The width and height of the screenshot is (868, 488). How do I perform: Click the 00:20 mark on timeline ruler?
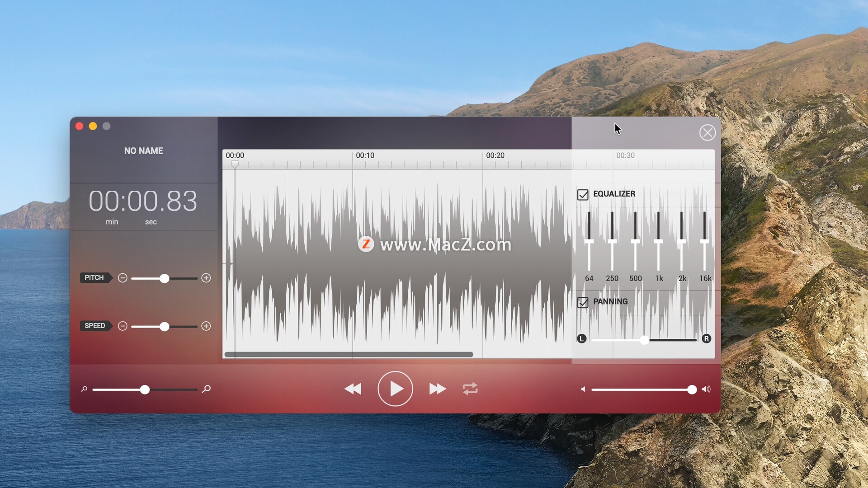coord(495,155)
